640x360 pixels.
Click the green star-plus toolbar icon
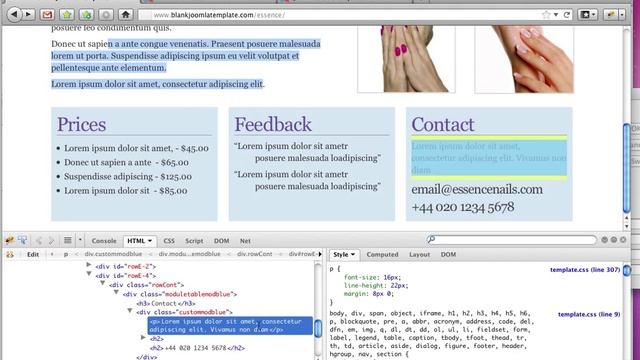[86, 15]
